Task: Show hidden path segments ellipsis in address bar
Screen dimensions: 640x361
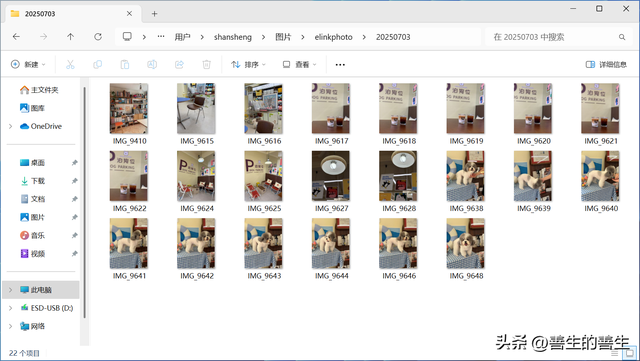Action: (x=161, y=37)
